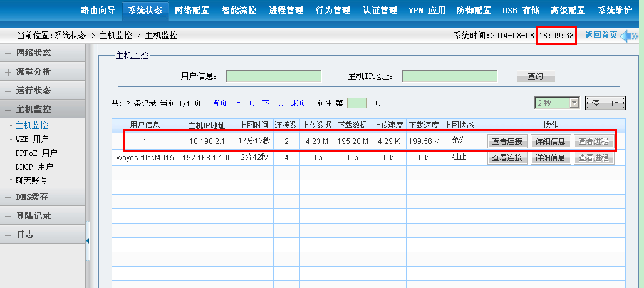Click the page number jump field
This screenshot has height=288, width=644.
point(357,103)
